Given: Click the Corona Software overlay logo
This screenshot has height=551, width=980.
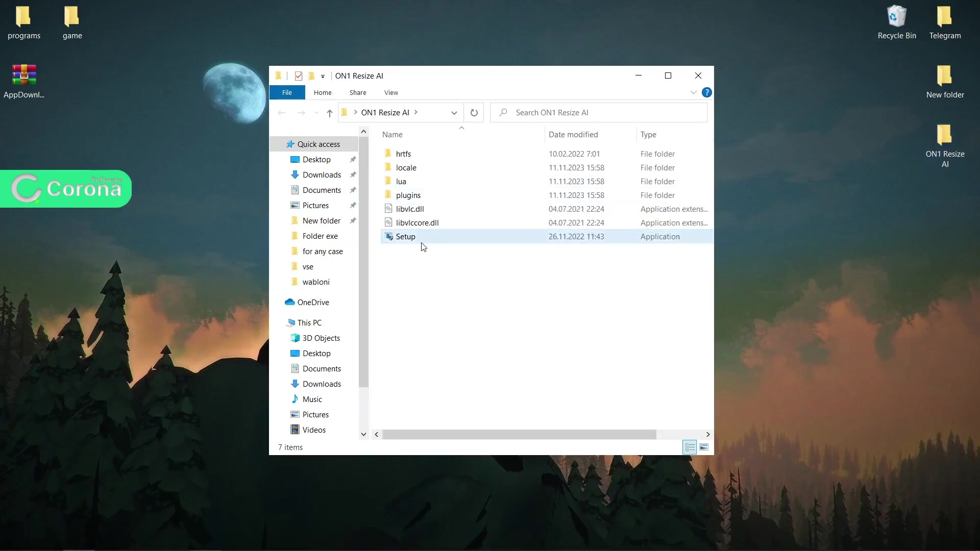Looking at the screenshot, I should point(66,189).
